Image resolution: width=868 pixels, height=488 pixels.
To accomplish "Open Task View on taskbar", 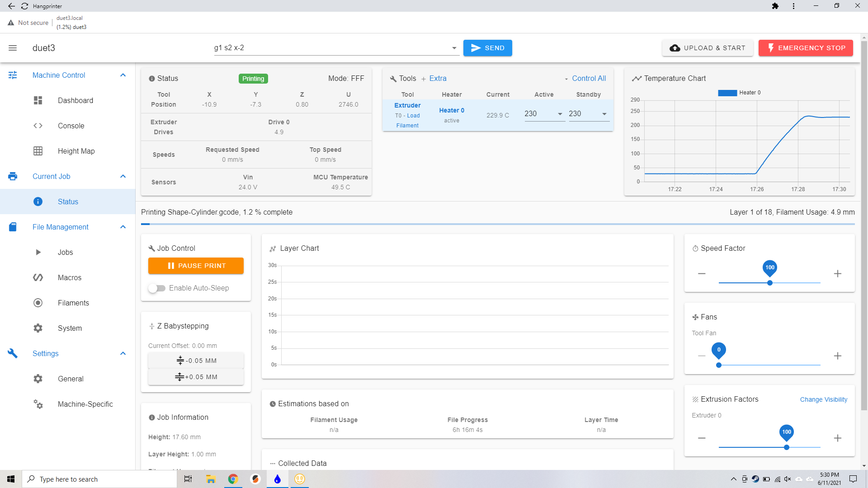I will [188, 479].
